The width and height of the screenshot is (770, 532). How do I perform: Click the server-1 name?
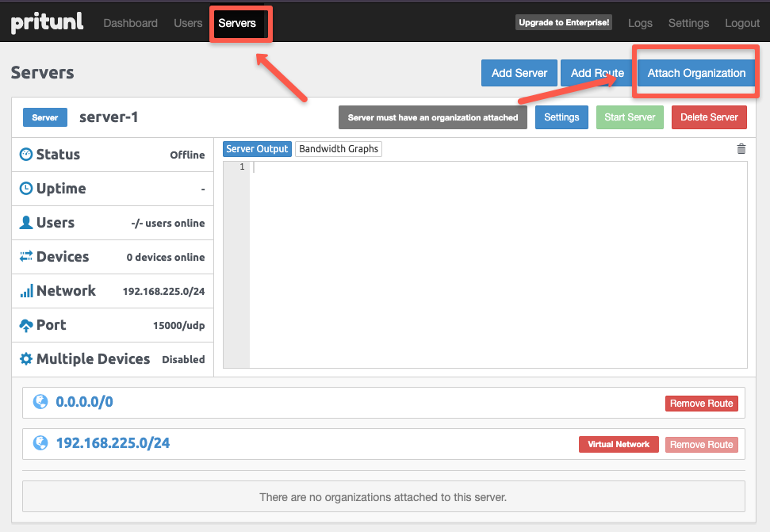109,117
